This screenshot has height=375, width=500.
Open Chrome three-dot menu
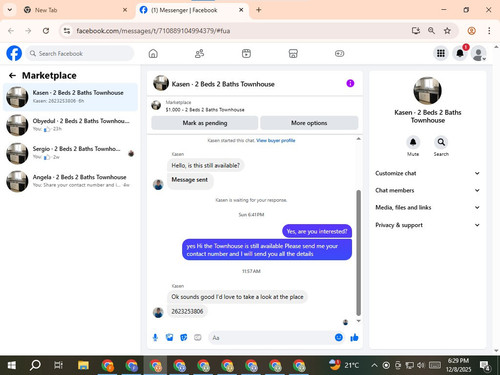pyautogui.click(x=489, y=31)
